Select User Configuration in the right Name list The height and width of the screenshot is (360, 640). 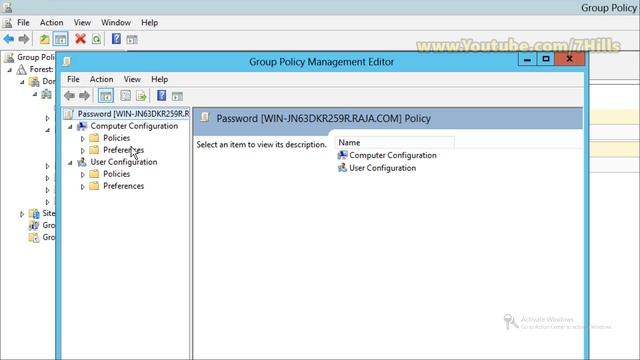pyautogui.click(x=382, y=168)
